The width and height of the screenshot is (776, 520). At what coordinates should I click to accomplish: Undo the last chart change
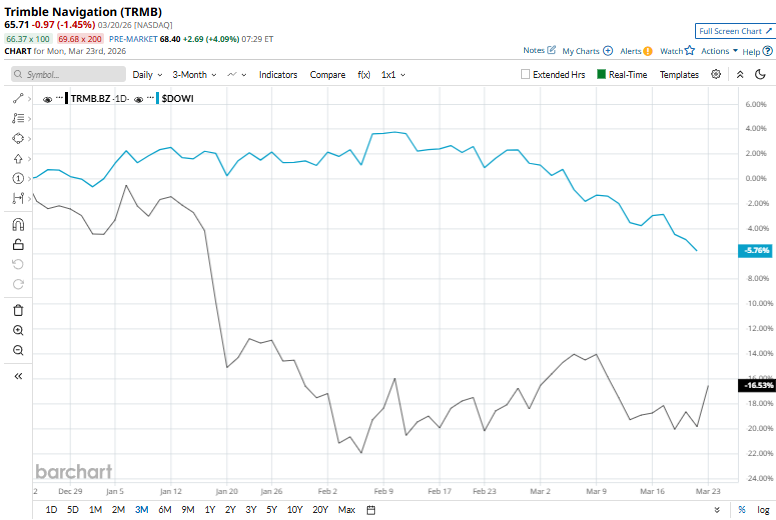(18, 264)
